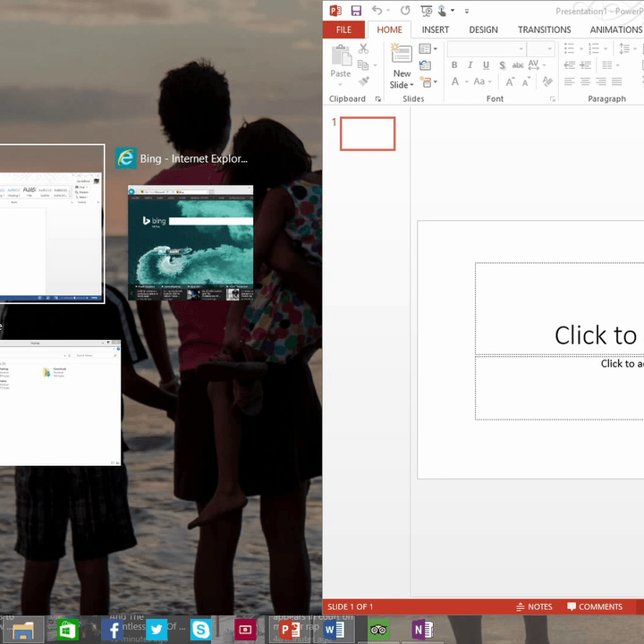The image size is (644, 644).
Task: Open the TRANSITIONS tab
Action: coord(544,30)
